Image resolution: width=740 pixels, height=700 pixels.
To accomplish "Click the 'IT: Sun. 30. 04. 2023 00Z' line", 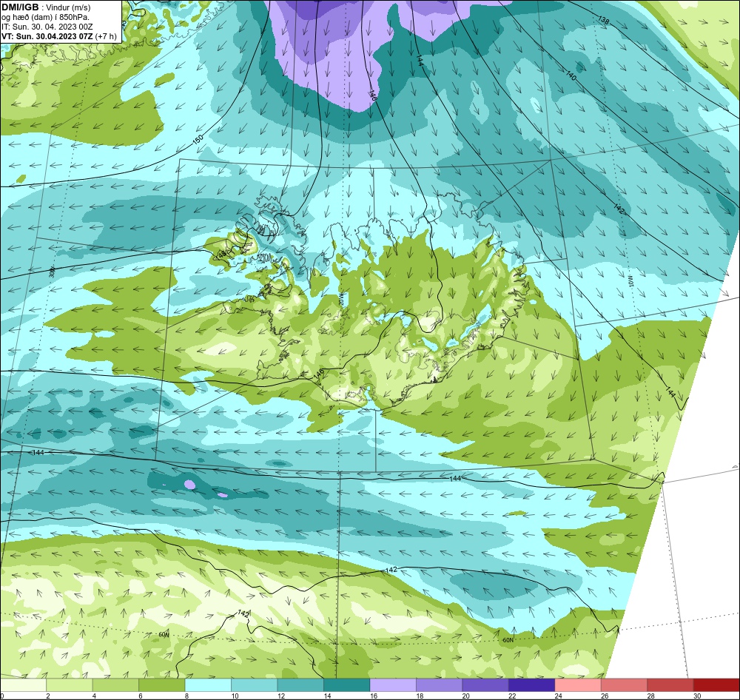I will [47, 27].
